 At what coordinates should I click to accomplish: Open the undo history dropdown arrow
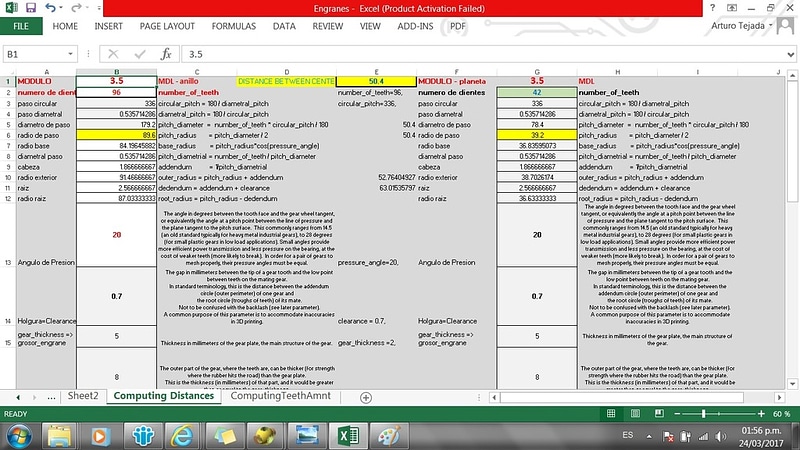61,8
